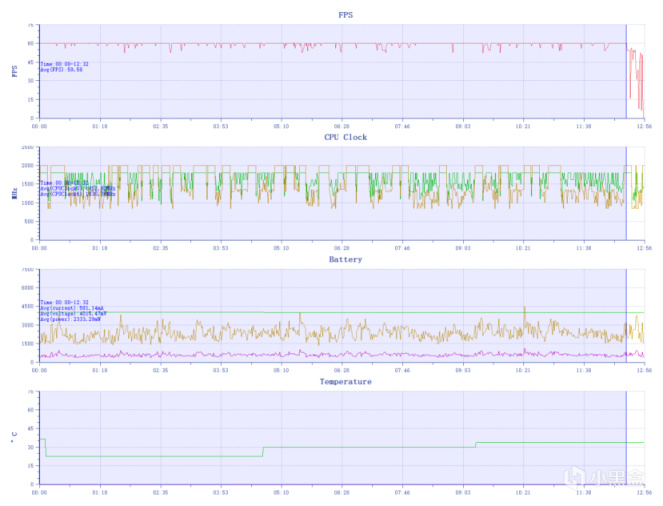Click the avg(FPS) stats text overlay
Screen dimensions: 663x506
[61, 70]
